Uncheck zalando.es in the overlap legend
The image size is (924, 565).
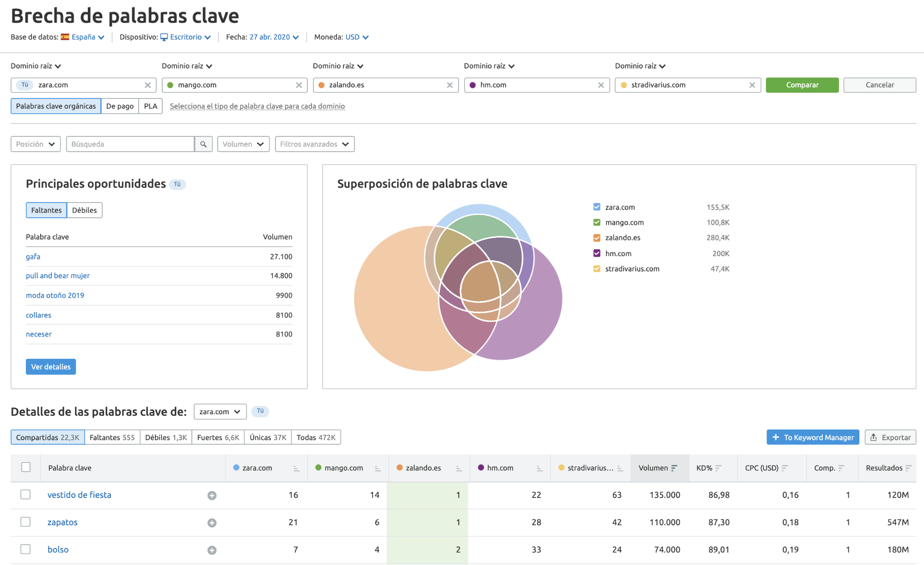[597, 238]
